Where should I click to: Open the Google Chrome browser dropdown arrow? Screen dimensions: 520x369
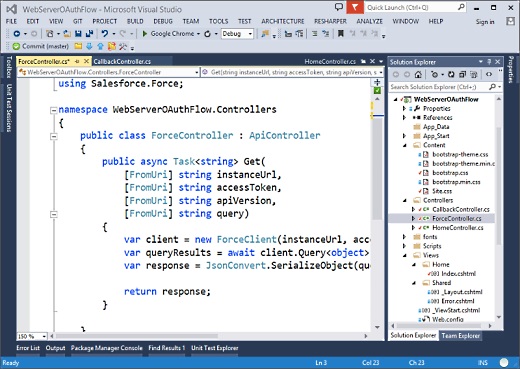coord(199,34)
